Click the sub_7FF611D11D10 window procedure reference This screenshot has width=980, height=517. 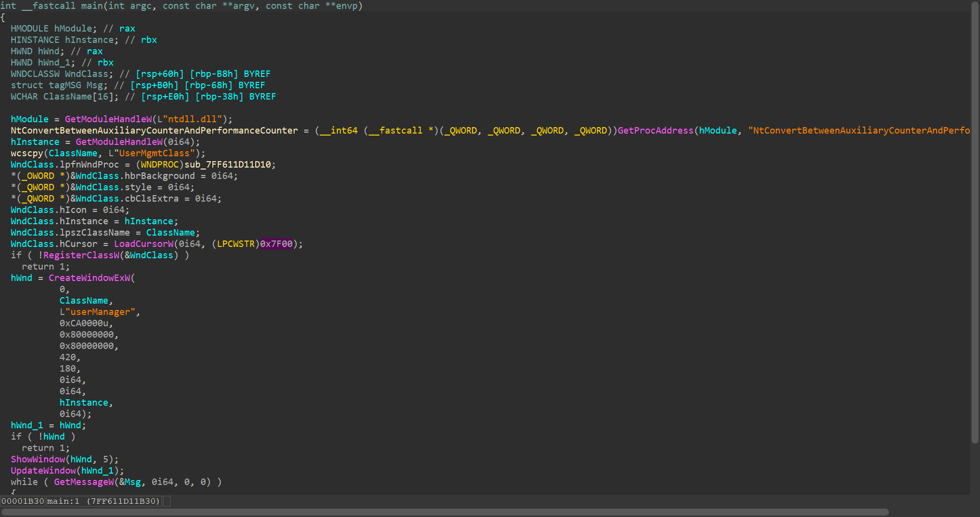pyautogui.click(x=230, y=165)
